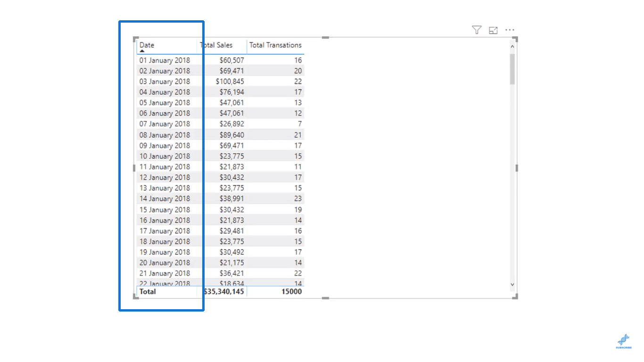Screen dimensions: 644x362
Task: Select the 14 January 2018 date cell
Action: (165, 198)
